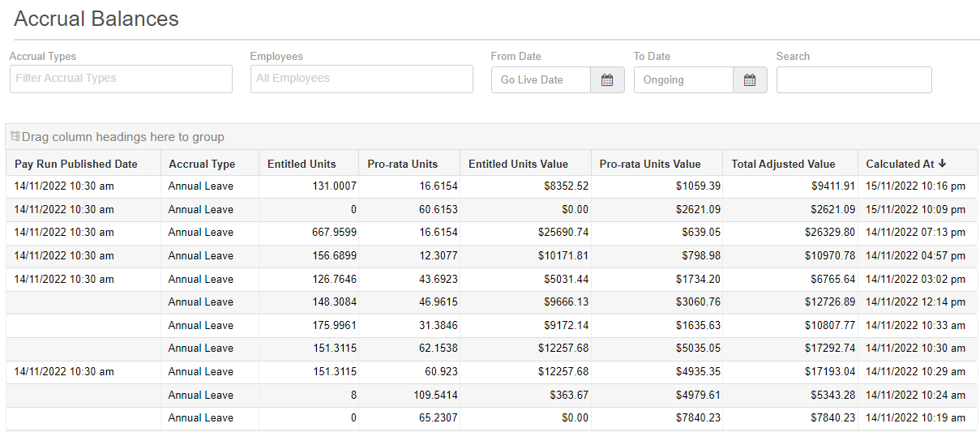This screenshot has width=980, height=432.
Task: Open the All Employees selector
Action: click(362, 79)
